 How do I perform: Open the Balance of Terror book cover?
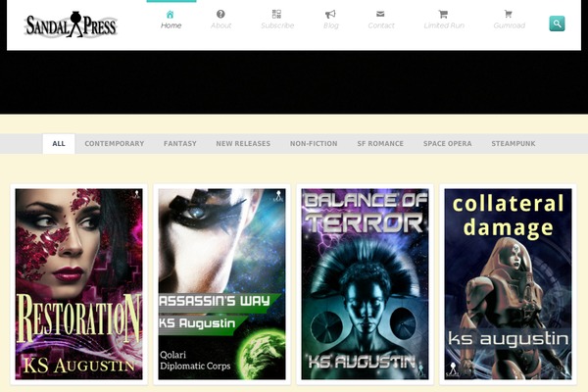[365, 284]
